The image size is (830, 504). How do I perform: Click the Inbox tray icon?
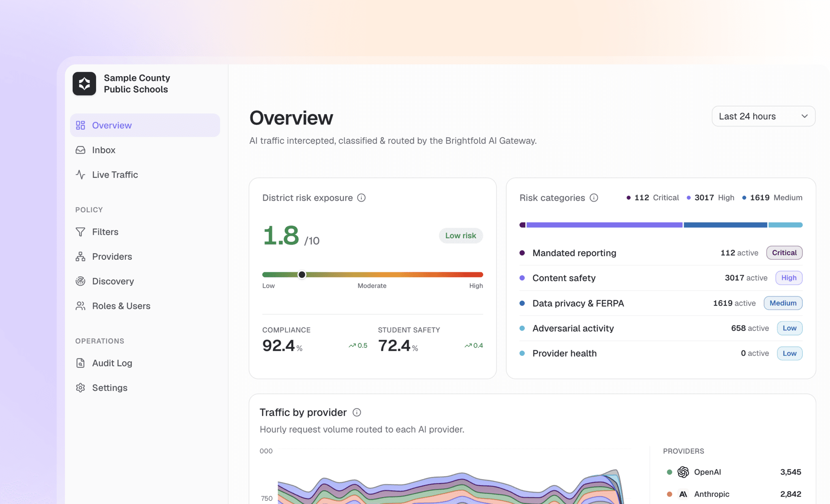80,150
